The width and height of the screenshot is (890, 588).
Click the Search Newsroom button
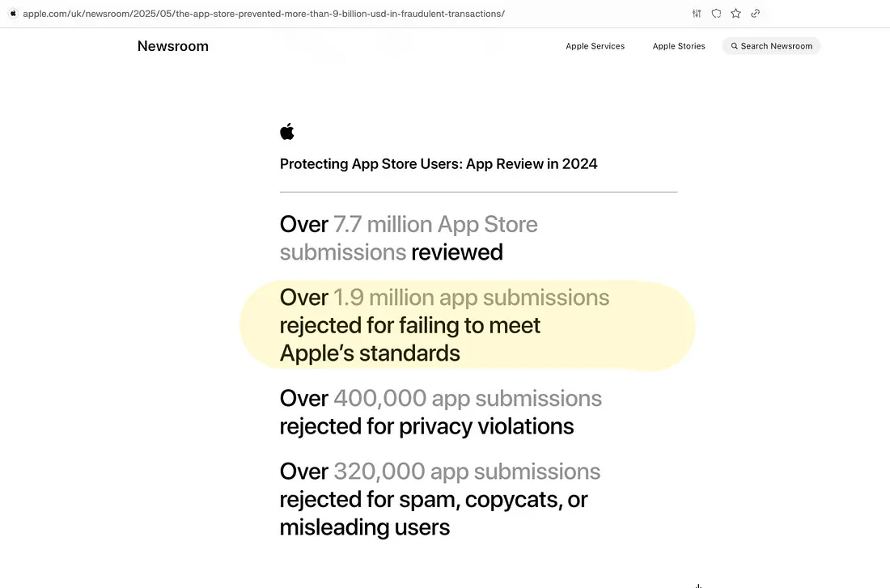coord(770,46)
